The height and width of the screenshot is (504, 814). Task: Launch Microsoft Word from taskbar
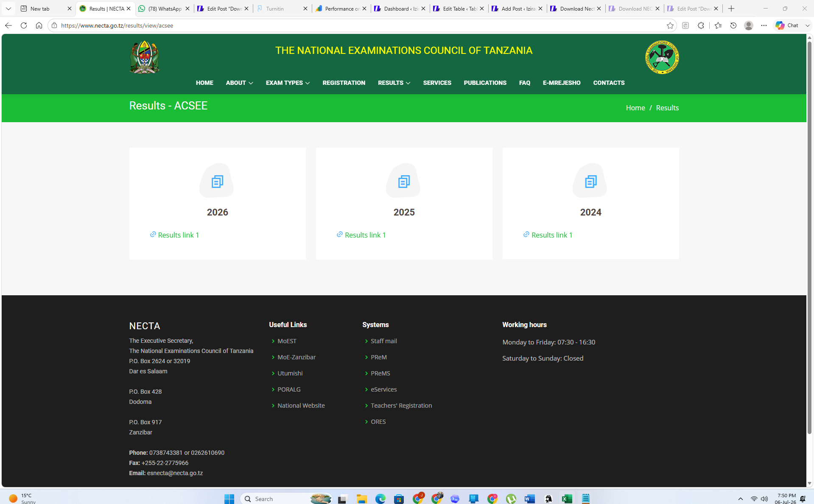coord(529,499)
